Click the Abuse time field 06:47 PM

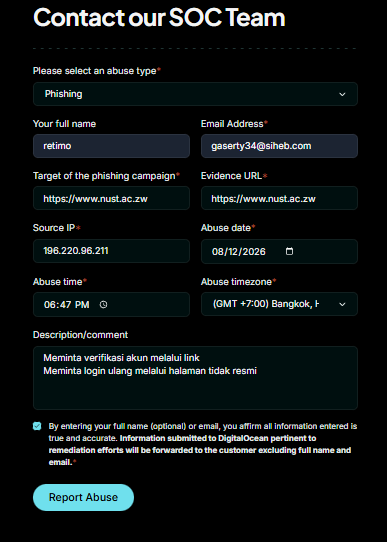click(x=111, y=305)
